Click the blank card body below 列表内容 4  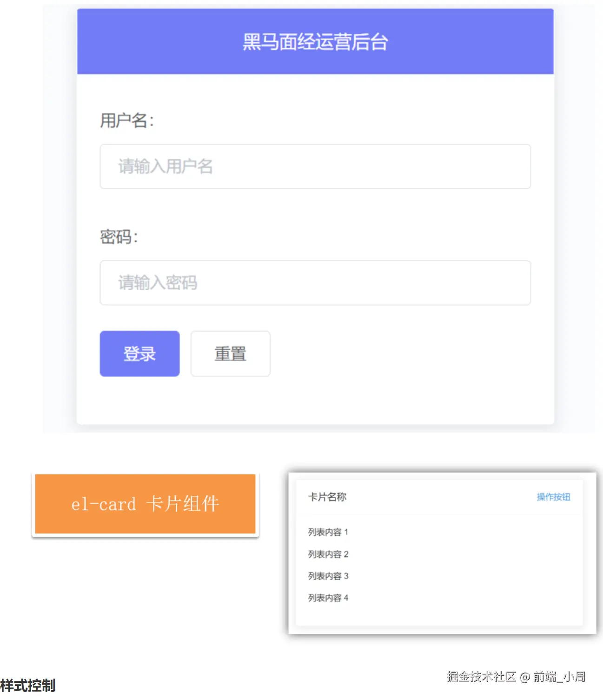pos(439,615)
